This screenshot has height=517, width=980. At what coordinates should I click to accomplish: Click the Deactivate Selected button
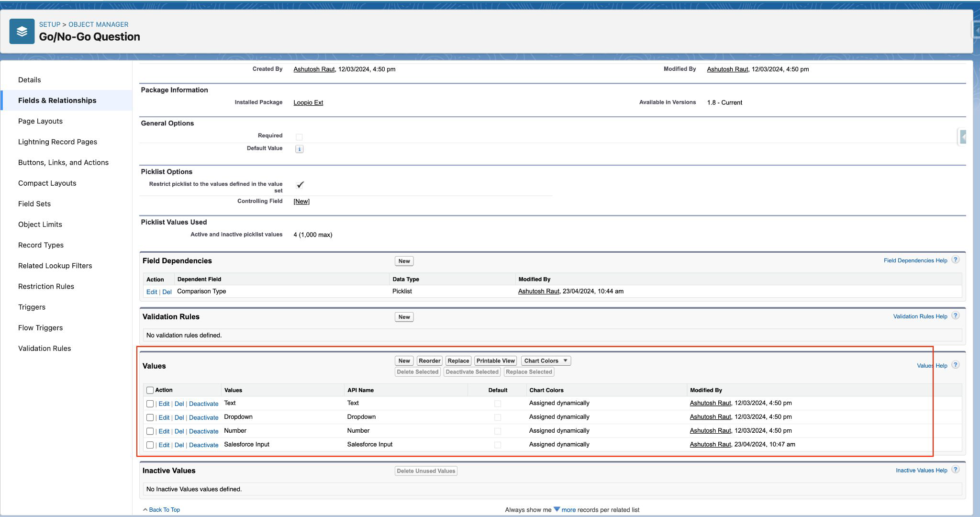click(472, 372)
